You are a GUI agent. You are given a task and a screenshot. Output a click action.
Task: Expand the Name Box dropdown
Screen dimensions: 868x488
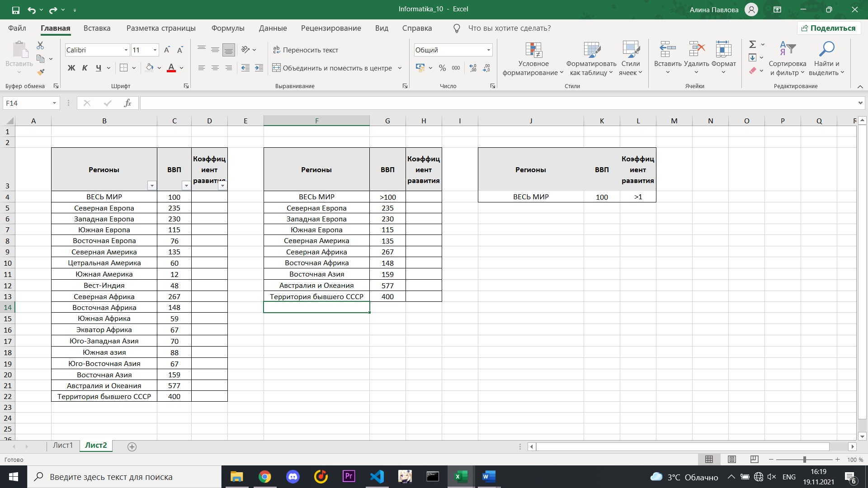click(54, 103)
